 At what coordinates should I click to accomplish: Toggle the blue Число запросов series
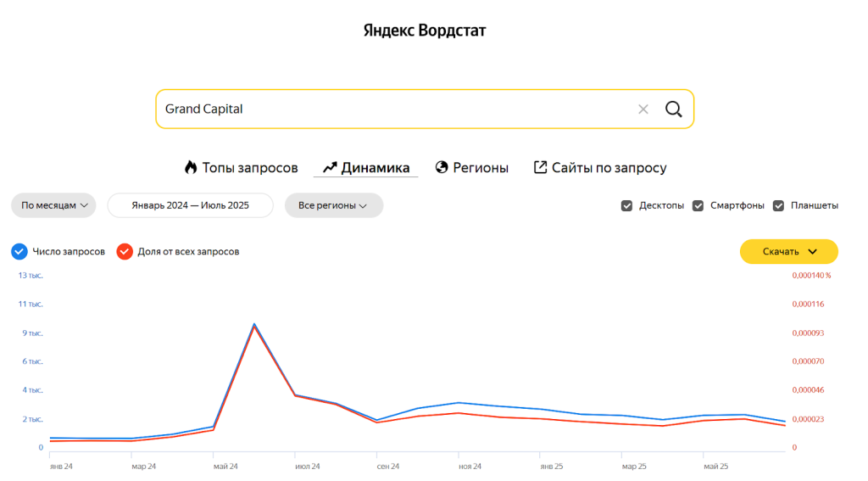click(19, 251)
